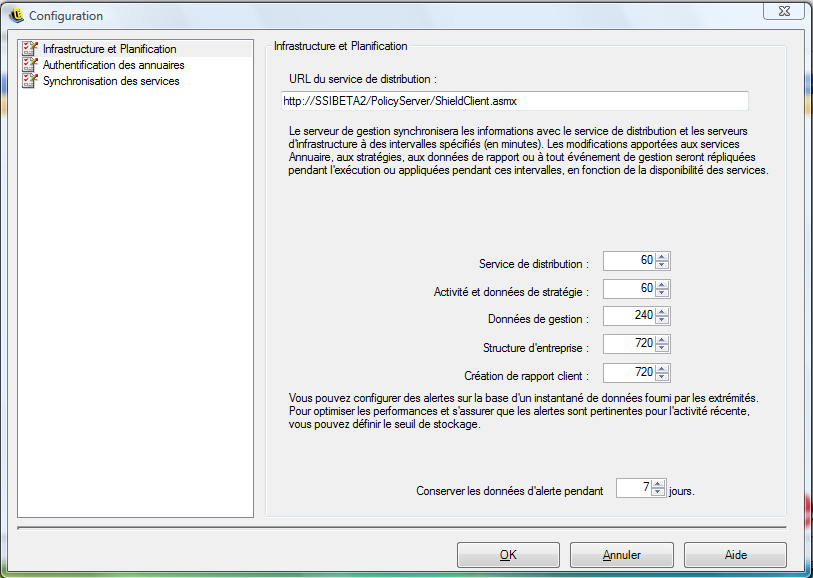Increase Activité et données de stratégie value

[x=662, y=285]
